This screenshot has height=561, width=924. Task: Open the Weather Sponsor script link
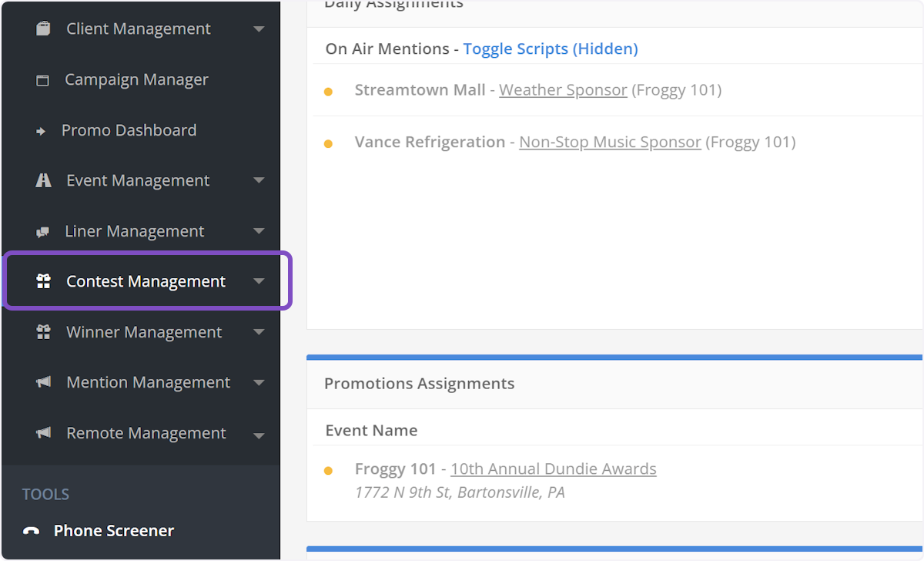click(562, 90)
